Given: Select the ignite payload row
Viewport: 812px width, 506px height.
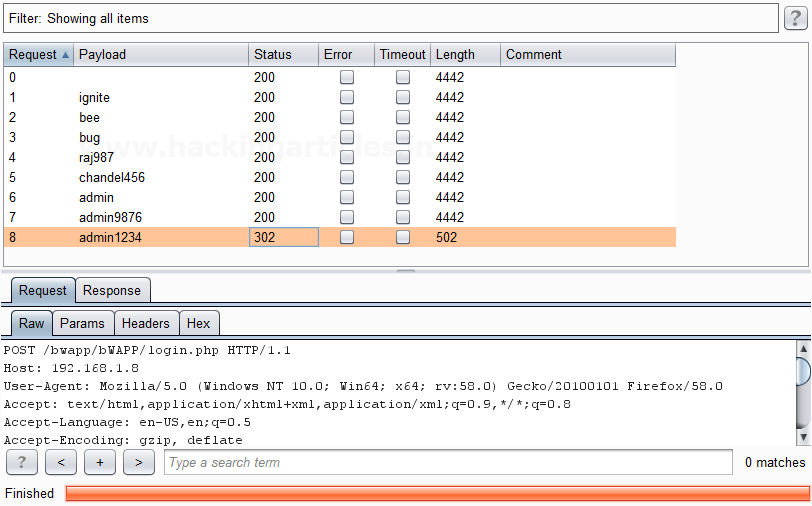Looking at the screenshot, I should click(x=340, y=97).
